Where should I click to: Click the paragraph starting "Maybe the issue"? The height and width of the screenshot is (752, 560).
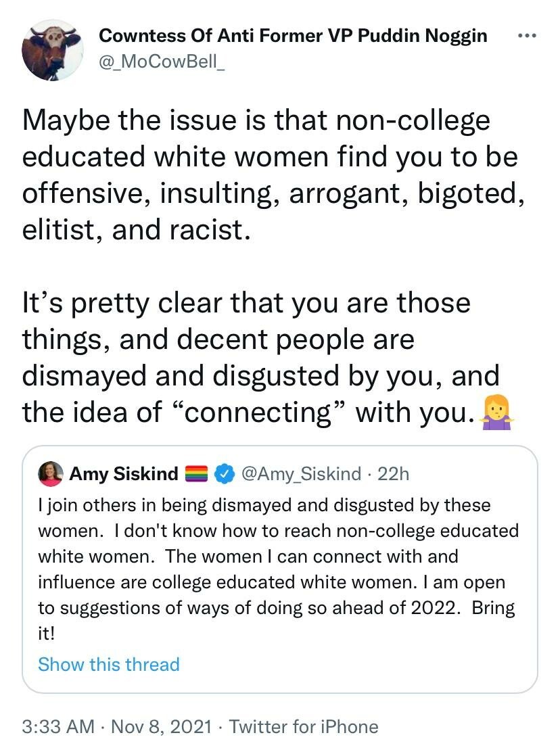click(271, 174)
